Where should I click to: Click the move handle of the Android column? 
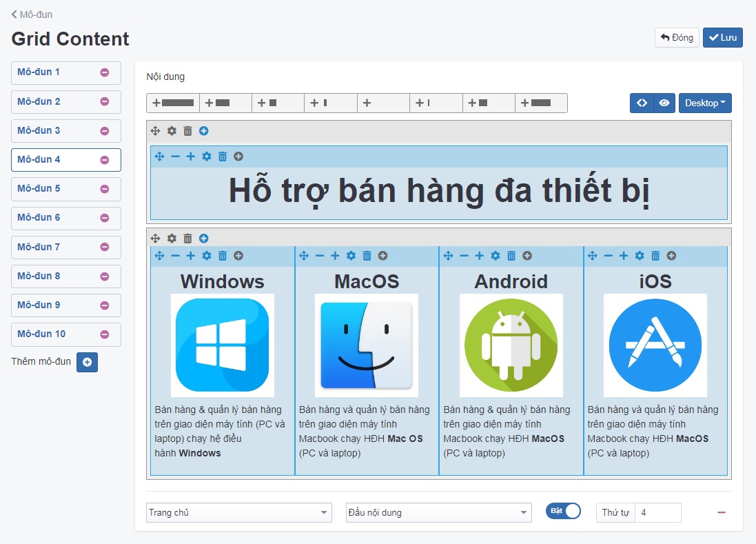pos(448,256)
